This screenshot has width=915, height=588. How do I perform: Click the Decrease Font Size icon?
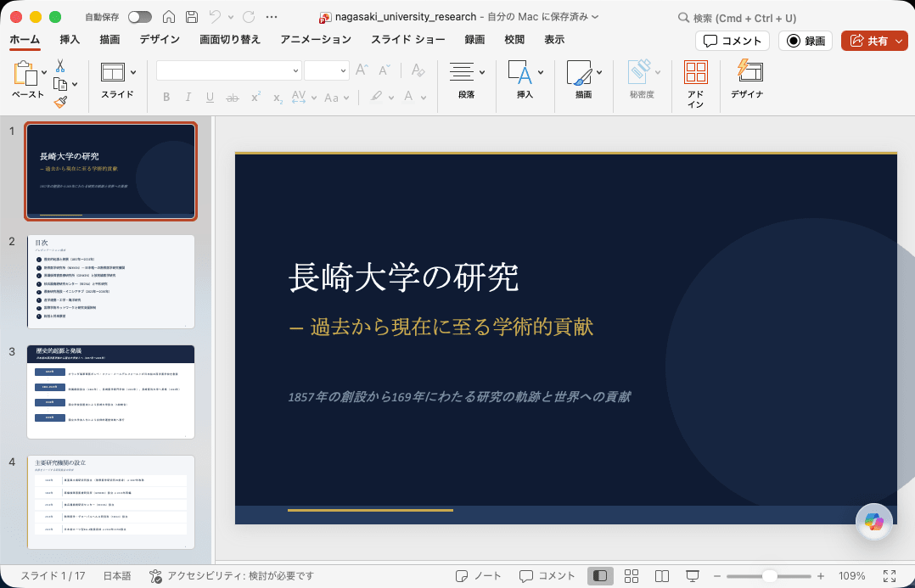[384, 70]
